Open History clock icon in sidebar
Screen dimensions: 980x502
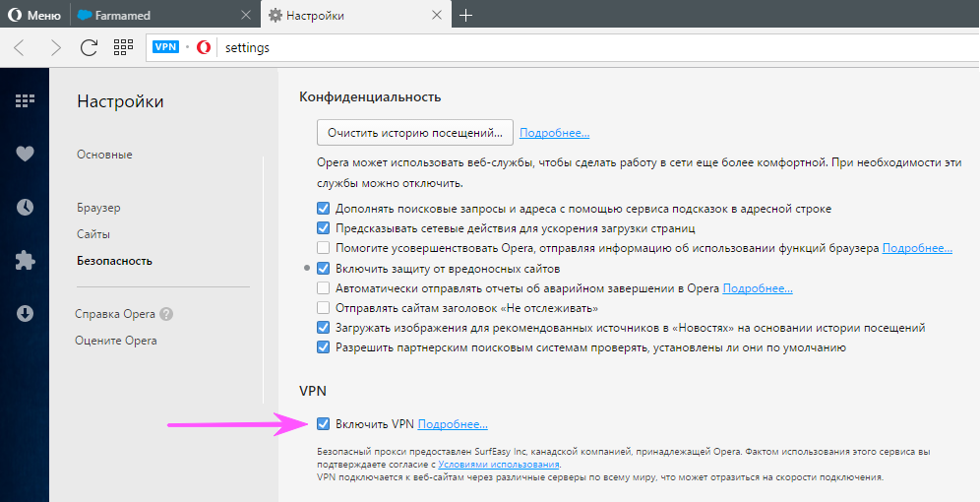[x=25, y=207]
